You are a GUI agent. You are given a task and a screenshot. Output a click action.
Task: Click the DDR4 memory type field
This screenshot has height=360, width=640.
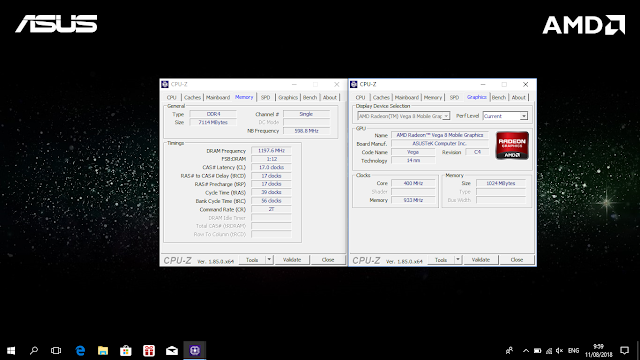coord(213,114)
